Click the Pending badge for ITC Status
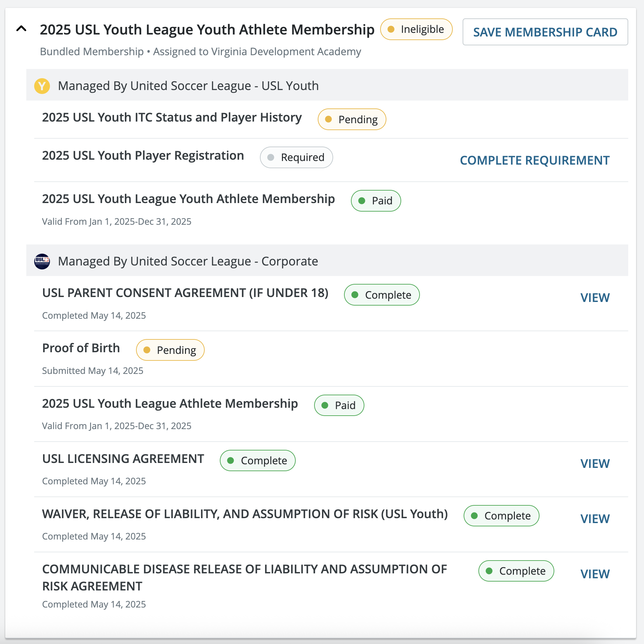Viewport: 644px width, 644px height. point(352,119)
